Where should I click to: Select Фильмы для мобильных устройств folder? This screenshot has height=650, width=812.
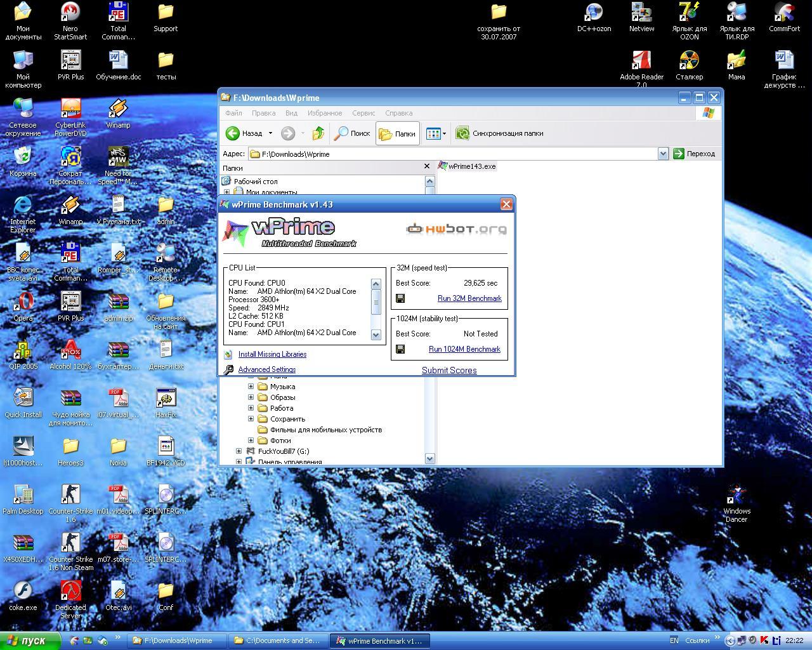click(320, 430)
